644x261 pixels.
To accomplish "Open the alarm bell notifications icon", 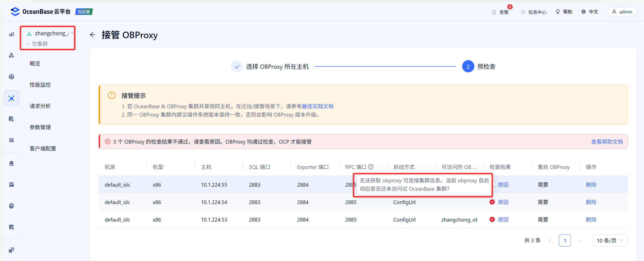I will coord(494,12).
